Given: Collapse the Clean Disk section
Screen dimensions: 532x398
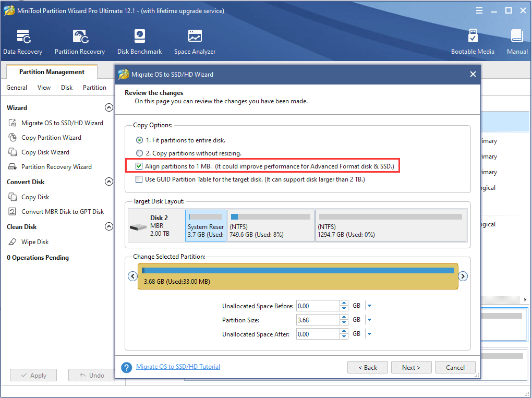Looking at the screenshot, I should pos(108,226).
